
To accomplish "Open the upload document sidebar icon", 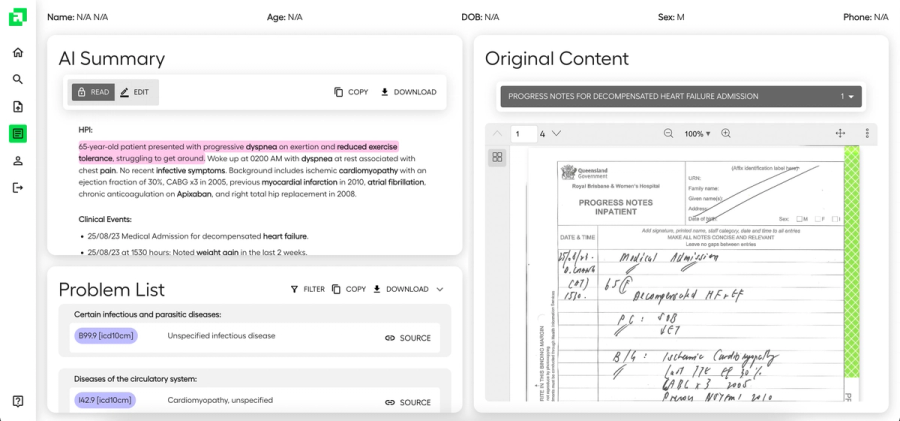I will (x=18, y=107).
